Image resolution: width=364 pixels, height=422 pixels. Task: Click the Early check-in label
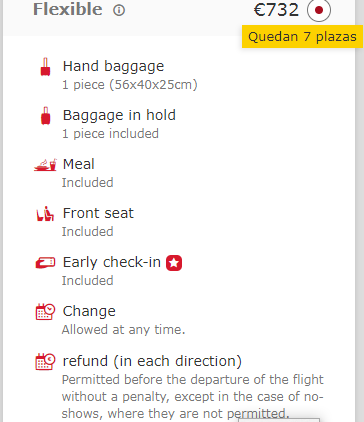[112, 262]
